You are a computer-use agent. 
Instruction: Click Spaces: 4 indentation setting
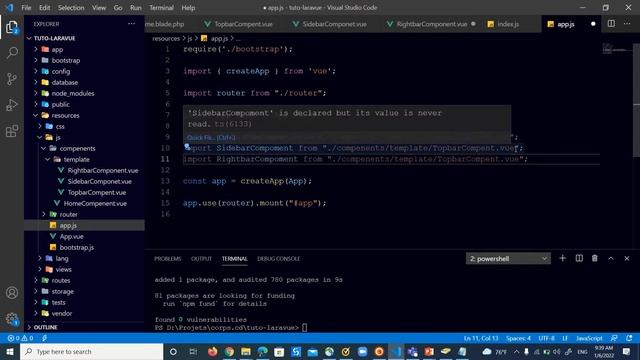(x=518, y=338)
